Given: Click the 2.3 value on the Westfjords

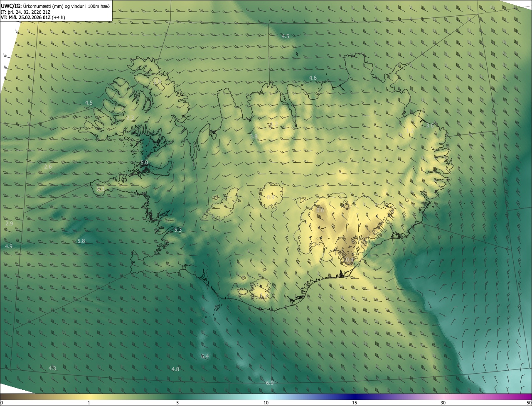Looking at the screenshot, I should pos(131,118).
